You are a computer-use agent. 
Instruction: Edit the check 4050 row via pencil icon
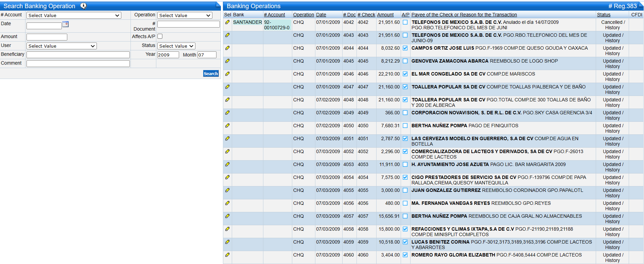(227, 126)
